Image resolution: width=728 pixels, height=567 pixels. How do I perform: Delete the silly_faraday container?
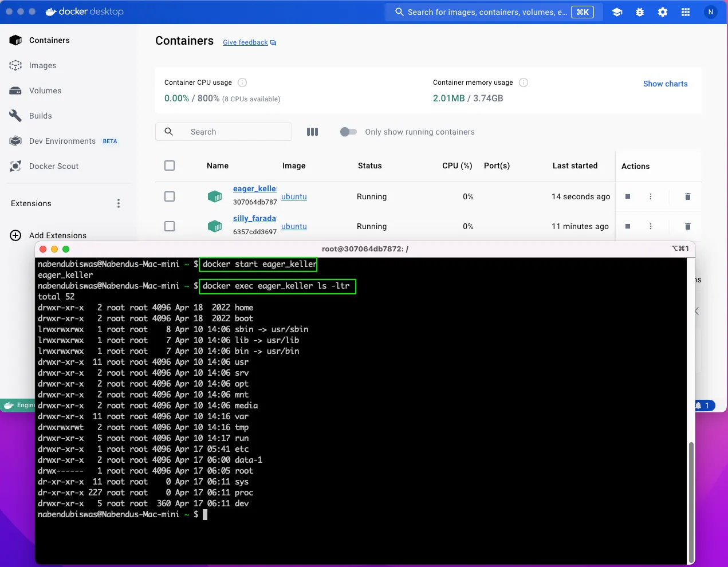click(x=688, y=226)
